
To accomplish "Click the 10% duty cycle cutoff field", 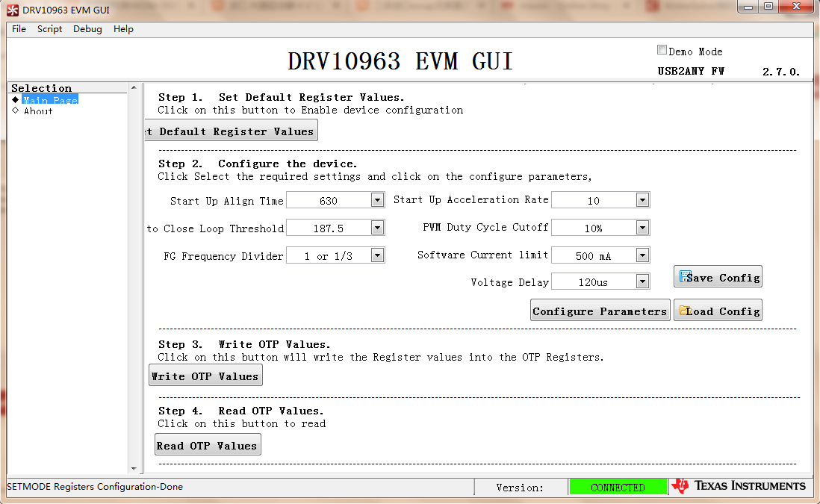I will (594, 228).
